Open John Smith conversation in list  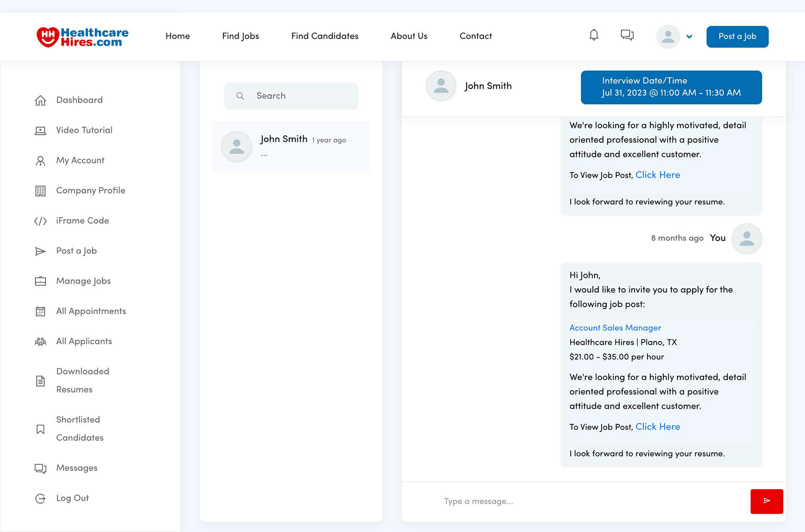pyautogui.click(x=291, y=146)
